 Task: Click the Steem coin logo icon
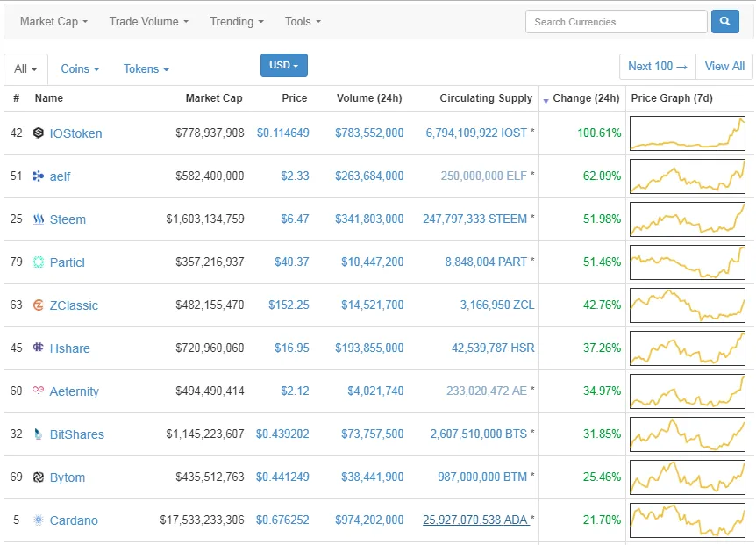[x=39, y=219]
